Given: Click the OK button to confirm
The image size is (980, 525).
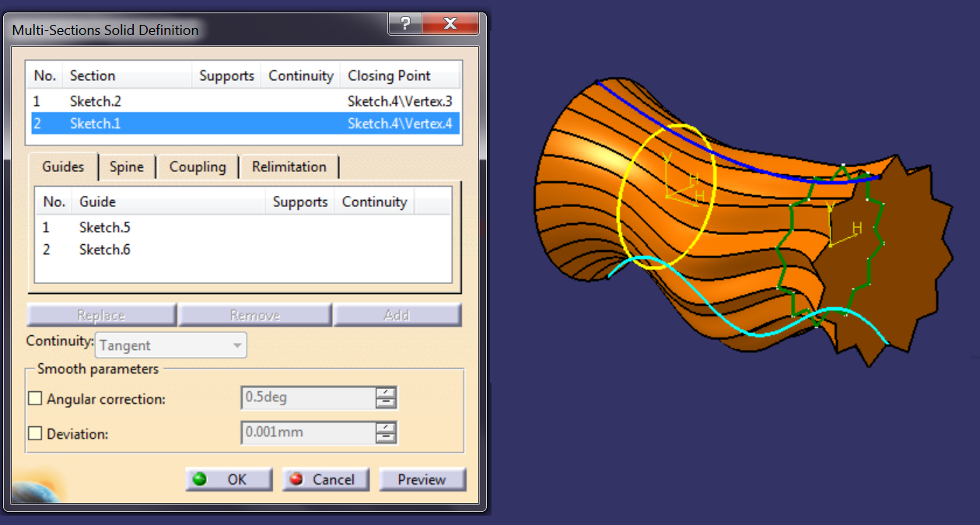Looking at the screenshot, I should (x=229, y=479).
